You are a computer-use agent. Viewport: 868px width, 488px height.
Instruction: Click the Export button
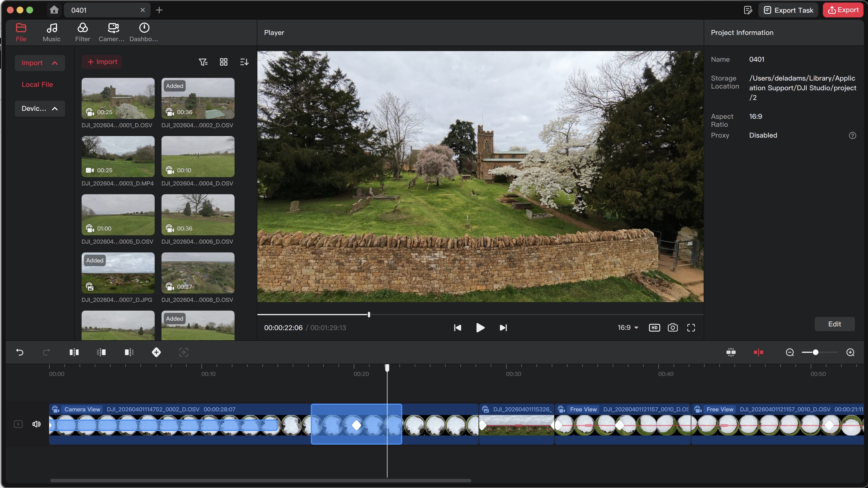[x=843, y=10]
